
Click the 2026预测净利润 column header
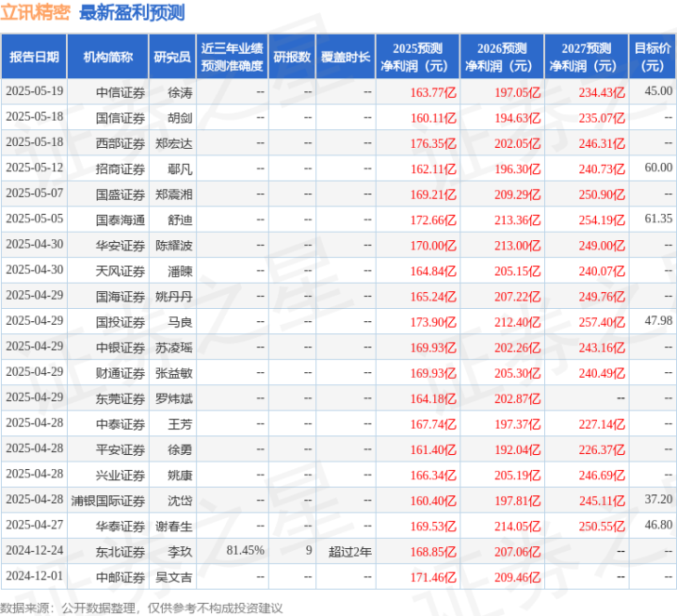pyautogui.click(x=502, y=57)
